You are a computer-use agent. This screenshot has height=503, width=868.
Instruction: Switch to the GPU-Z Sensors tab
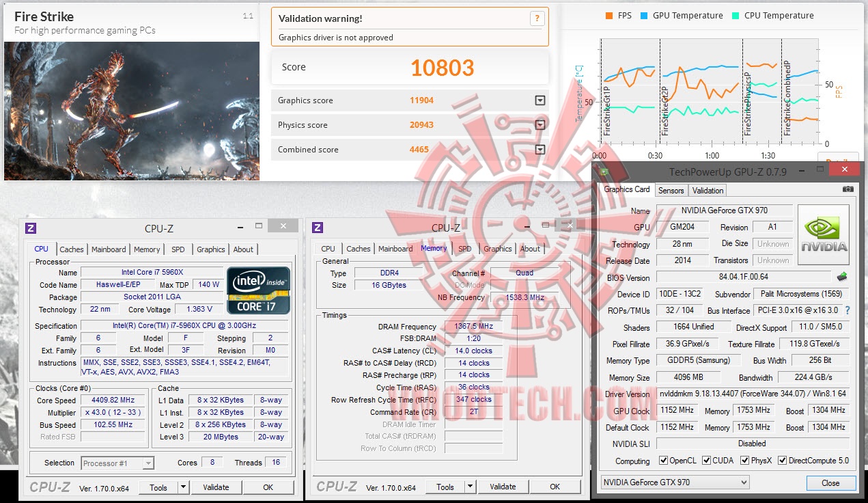click(x=671, y=191)
